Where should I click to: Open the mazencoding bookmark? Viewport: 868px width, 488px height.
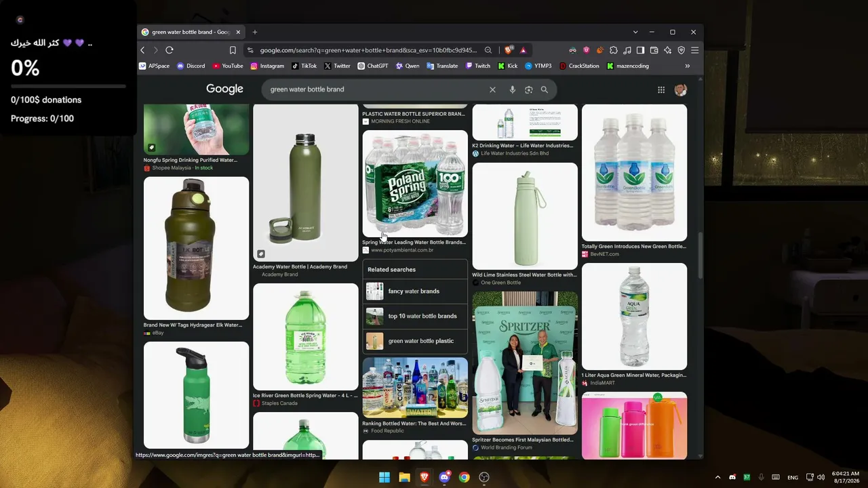pyautogui.click(x=628, y=66)
